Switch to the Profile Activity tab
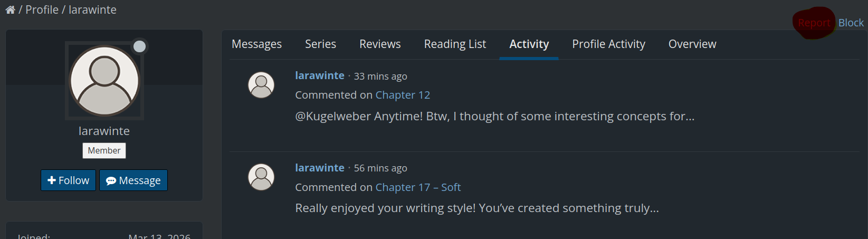The image size is (868, 239). click(x=608, y=44)
